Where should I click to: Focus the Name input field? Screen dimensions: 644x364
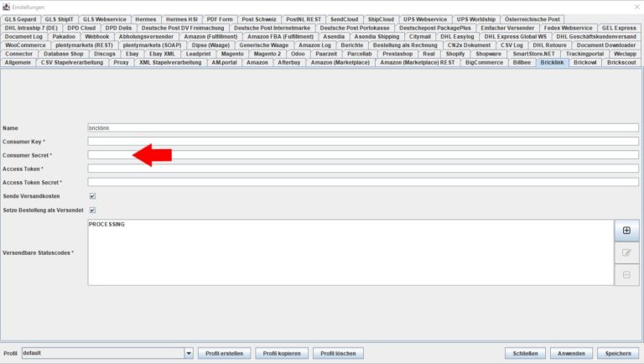point(363,127)
